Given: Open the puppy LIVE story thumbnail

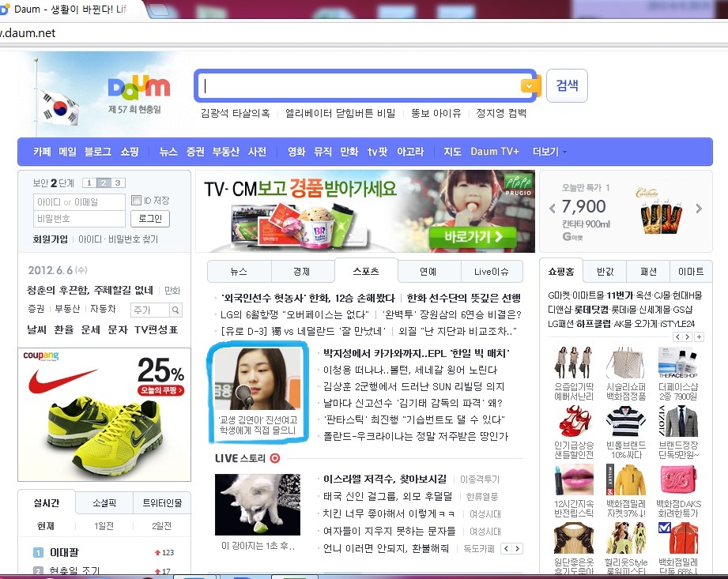Looking at the screenshot, I should click(x=258, y=504).
